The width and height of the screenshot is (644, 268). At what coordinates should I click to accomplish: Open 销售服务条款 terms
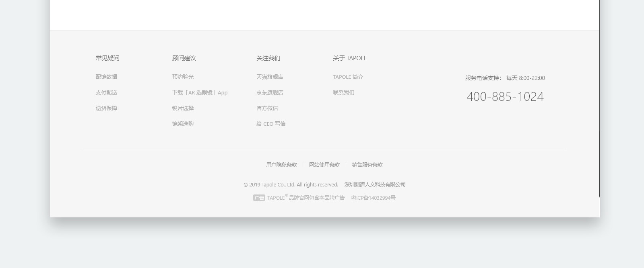tap(367, 165)
